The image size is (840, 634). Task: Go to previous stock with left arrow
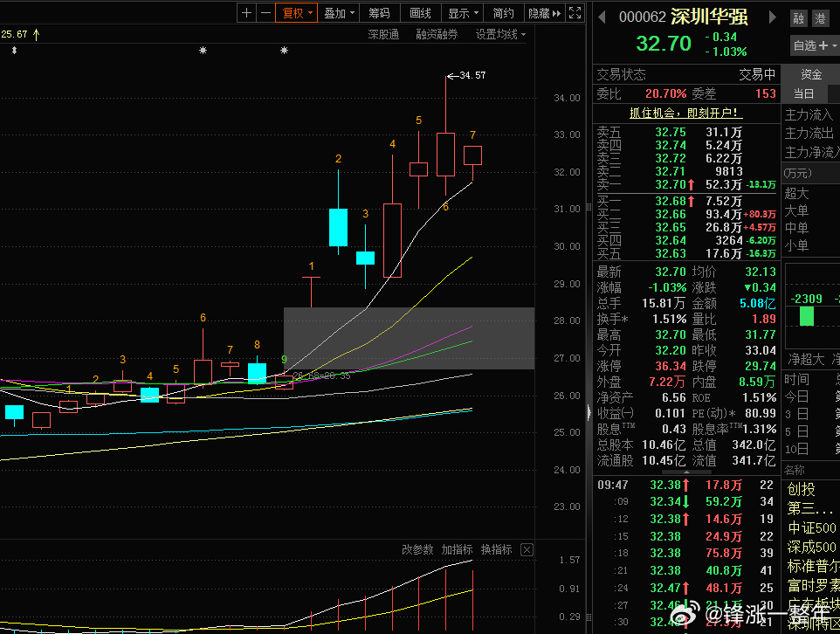pos(602,17)
